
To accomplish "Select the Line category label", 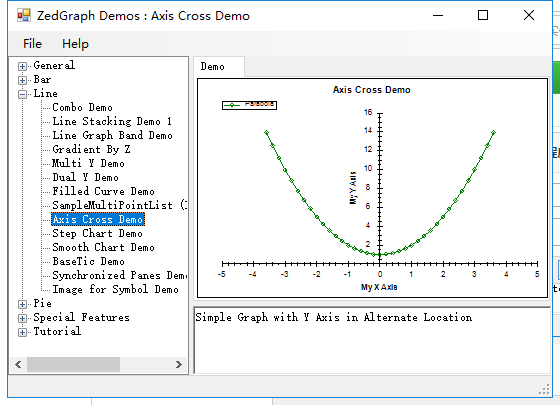I will 45,94.
